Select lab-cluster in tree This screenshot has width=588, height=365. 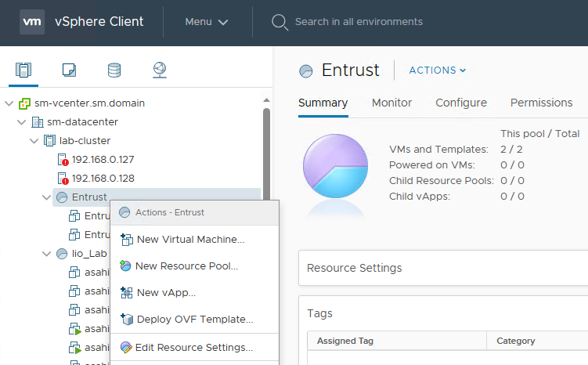(85, 141)
